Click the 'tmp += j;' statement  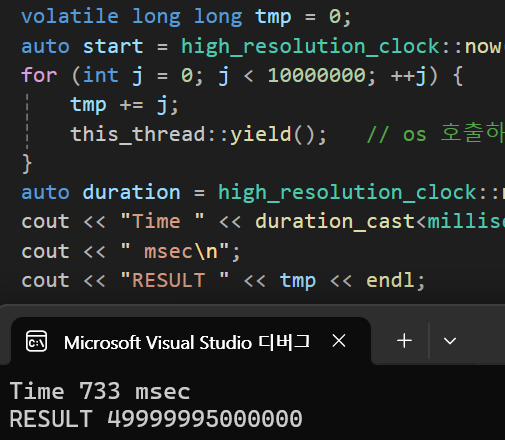pyautogui.click(x=125, y=105)
